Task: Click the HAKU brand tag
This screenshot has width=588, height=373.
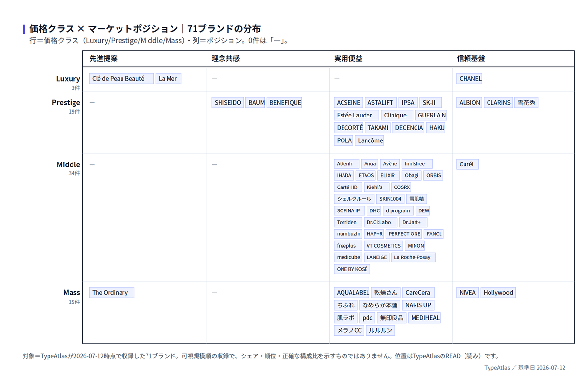Action: point(436,128)
